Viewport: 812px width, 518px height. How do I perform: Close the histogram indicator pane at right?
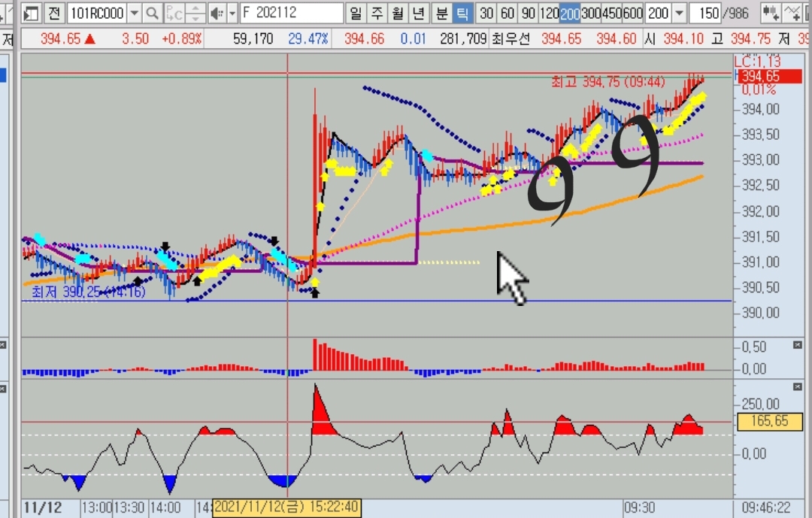pos(798,344)
